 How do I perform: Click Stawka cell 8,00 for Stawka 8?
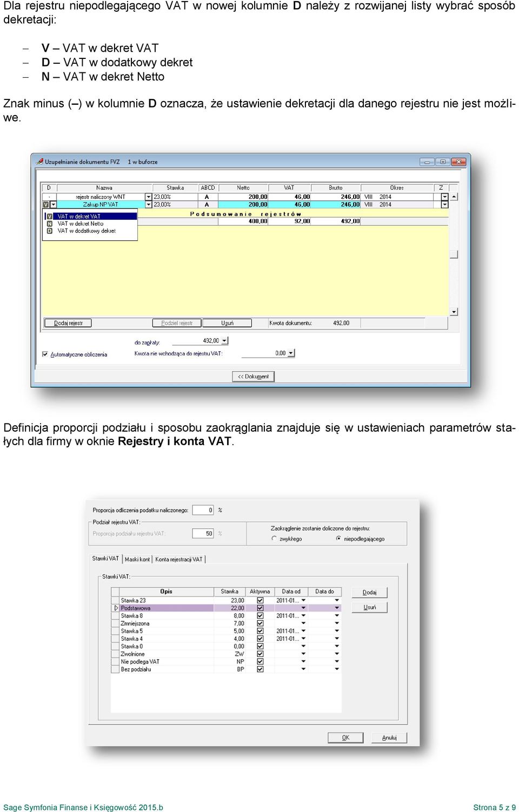coord(230,616)
